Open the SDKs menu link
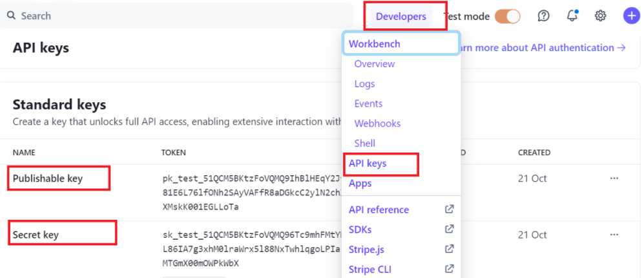644x278 pixels. (360, 229)
